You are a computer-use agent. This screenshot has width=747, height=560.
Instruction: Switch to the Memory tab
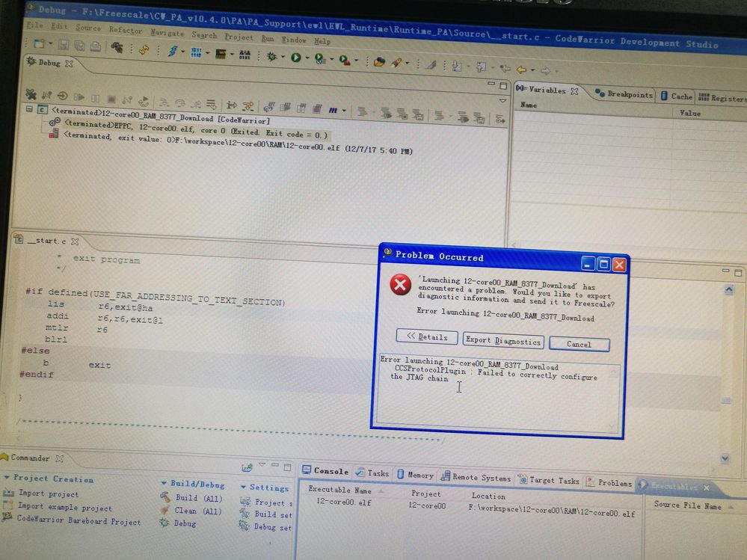click(x=415, y=474)
